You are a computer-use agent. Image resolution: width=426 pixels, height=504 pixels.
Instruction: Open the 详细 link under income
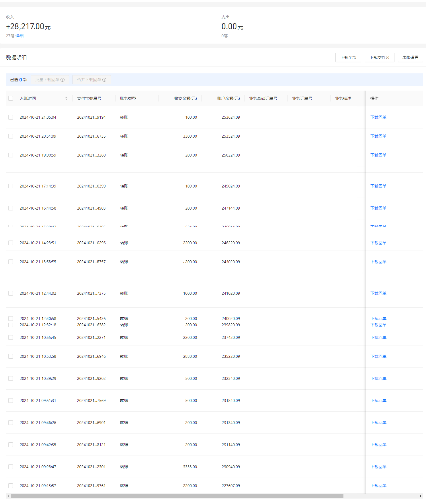pos(19,36)
